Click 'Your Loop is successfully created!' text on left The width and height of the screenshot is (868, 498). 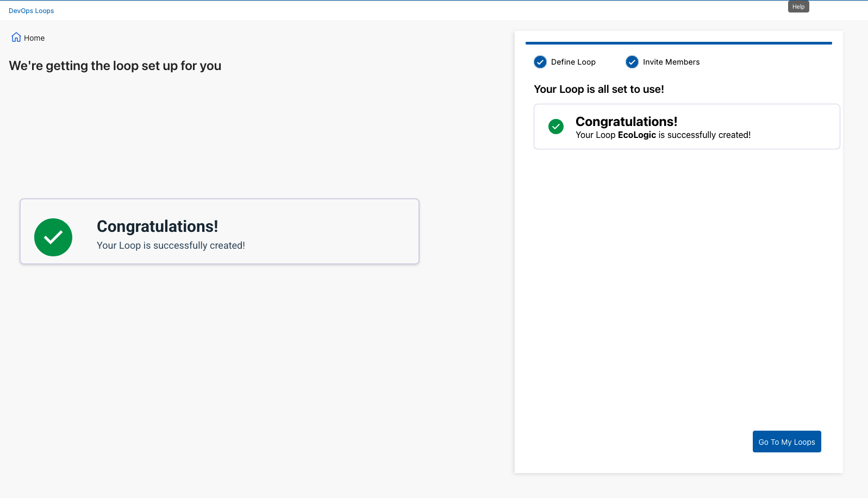171,245
